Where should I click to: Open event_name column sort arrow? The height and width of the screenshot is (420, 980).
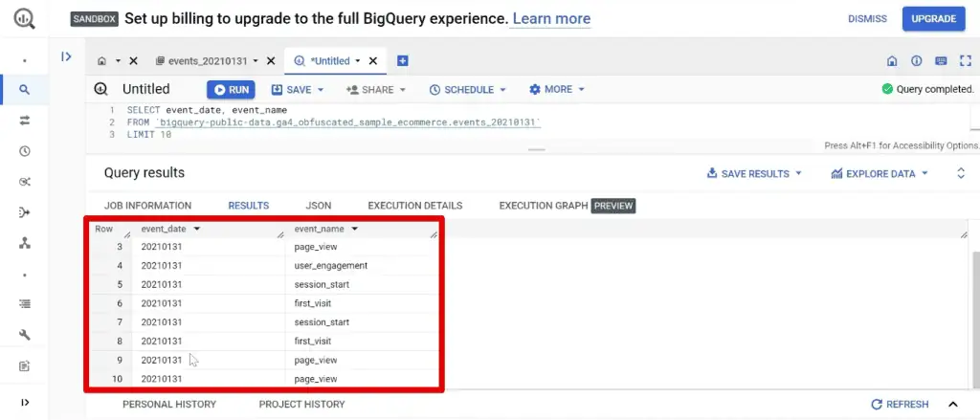pos(354,230)
